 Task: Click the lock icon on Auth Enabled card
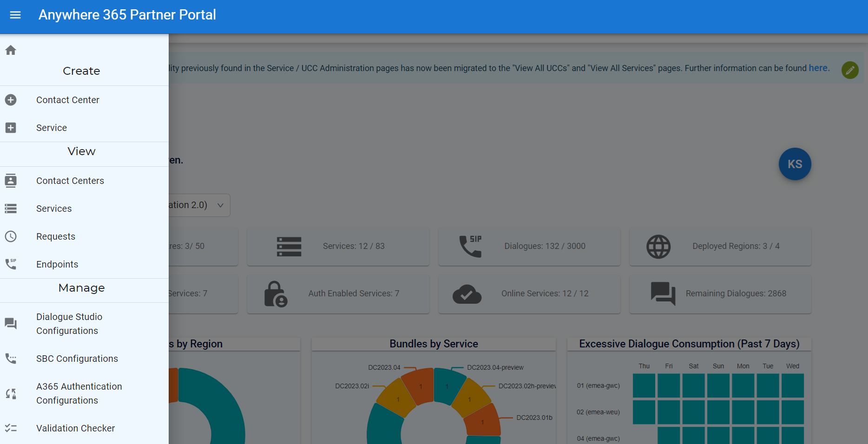[276, 294]
